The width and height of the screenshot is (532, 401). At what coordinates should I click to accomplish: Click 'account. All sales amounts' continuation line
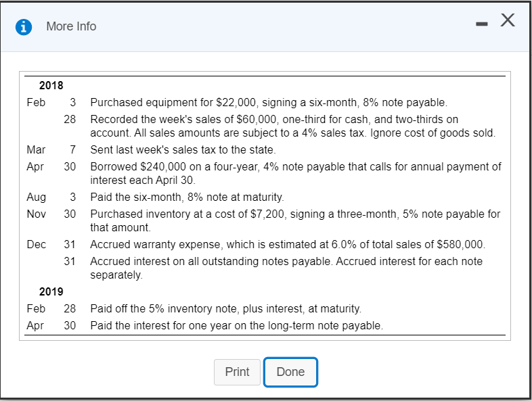tap(293, 133)
